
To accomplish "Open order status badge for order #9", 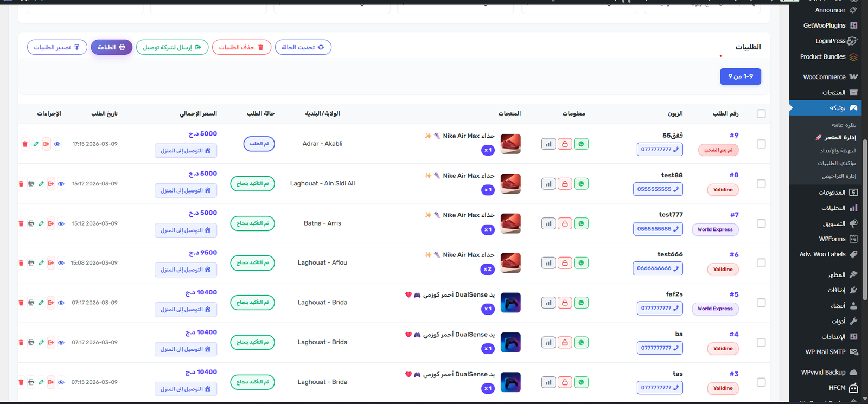I will pyautogui.click(x=259, y=144).
